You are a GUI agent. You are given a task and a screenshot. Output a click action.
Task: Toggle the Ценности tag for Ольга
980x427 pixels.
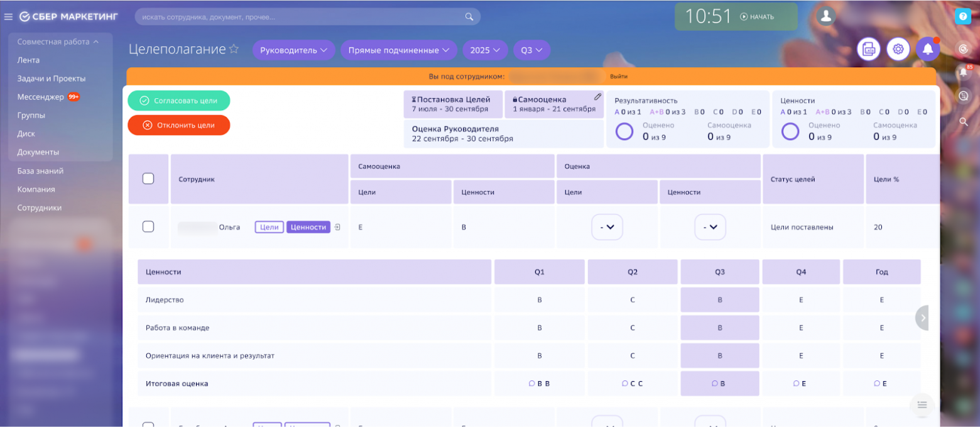click(x=308, y=227)
